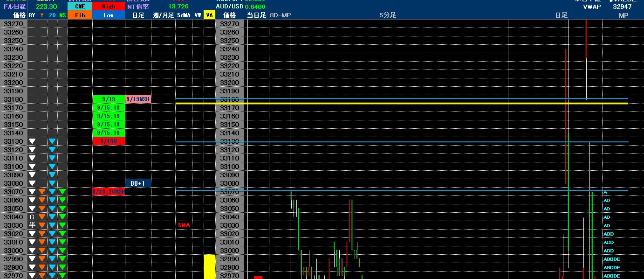
Task: Click the orange Y triangle in row 33030
Action: [42, 225]
